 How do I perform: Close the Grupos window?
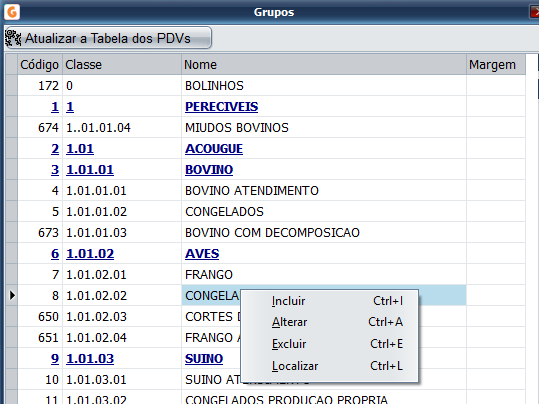(534, 12)
